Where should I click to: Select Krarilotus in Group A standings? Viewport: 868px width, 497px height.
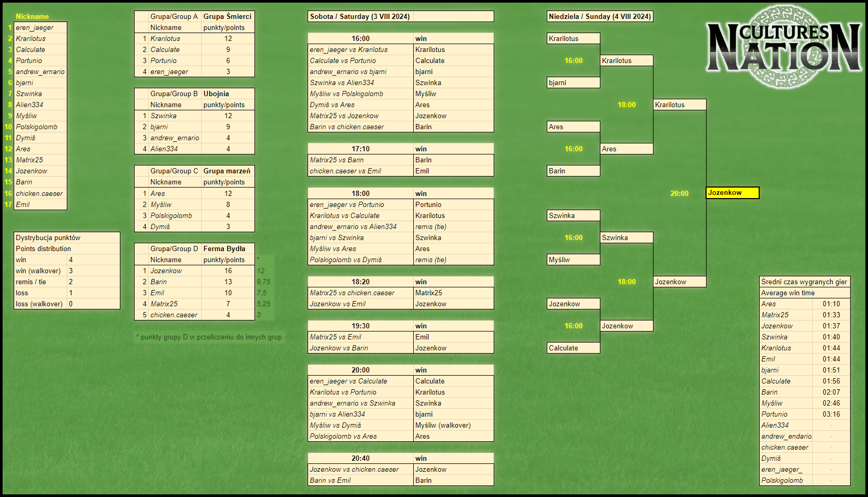(x=165, y=38)
